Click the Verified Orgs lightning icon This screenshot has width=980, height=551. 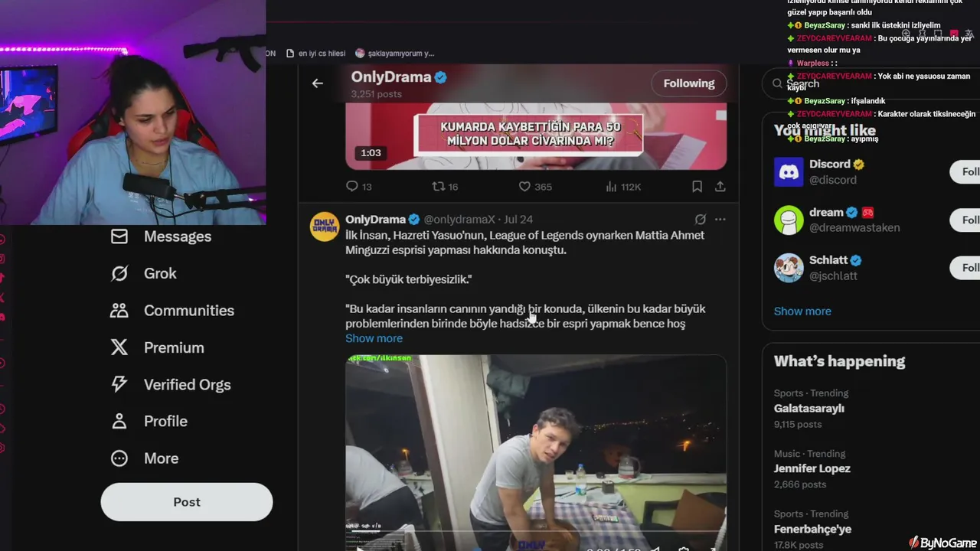(x=119, y=384)
